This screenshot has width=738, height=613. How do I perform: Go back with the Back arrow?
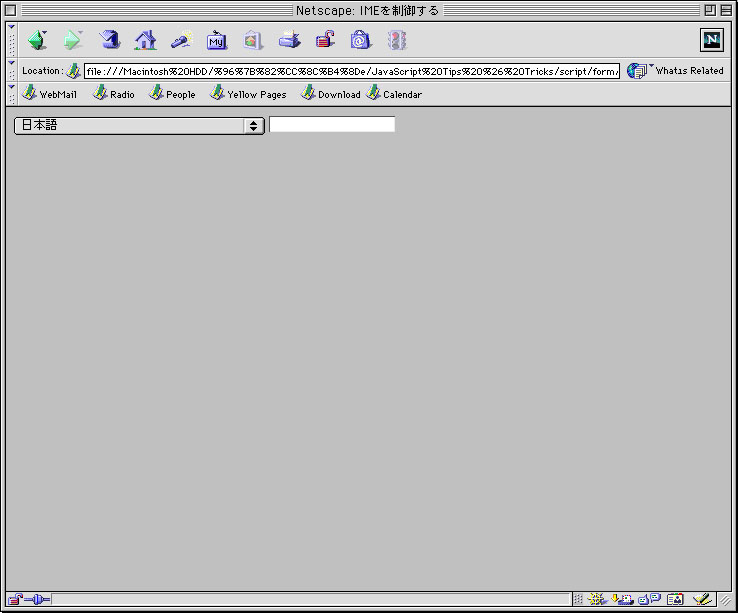click(37, 40)
